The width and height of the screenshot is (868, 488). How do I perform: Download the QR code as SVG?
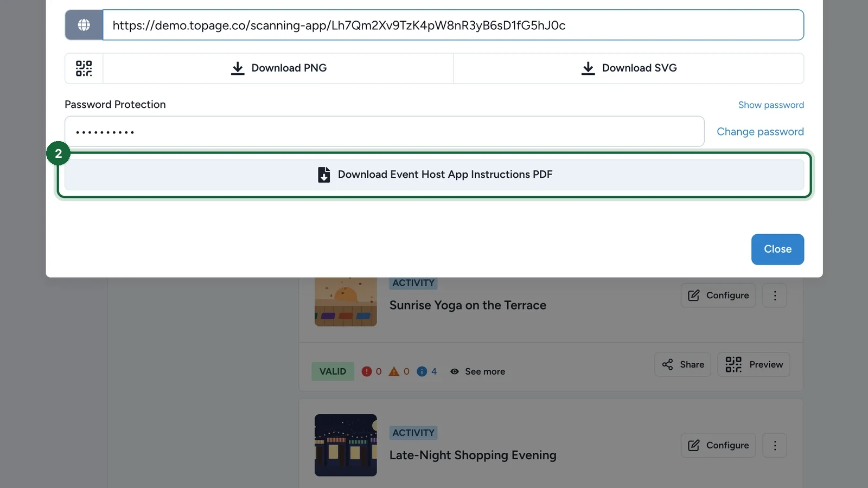click(629, 68)
